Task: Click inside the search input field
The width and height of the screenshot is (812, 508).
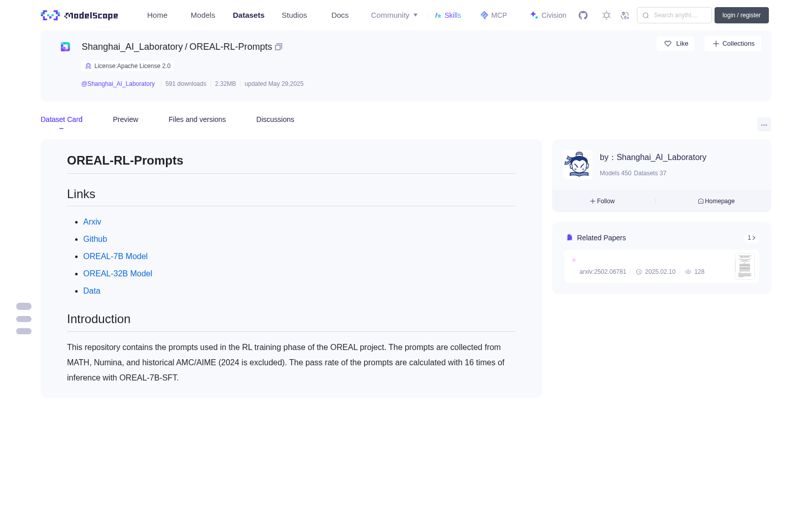Action: (x=674, y=15)
